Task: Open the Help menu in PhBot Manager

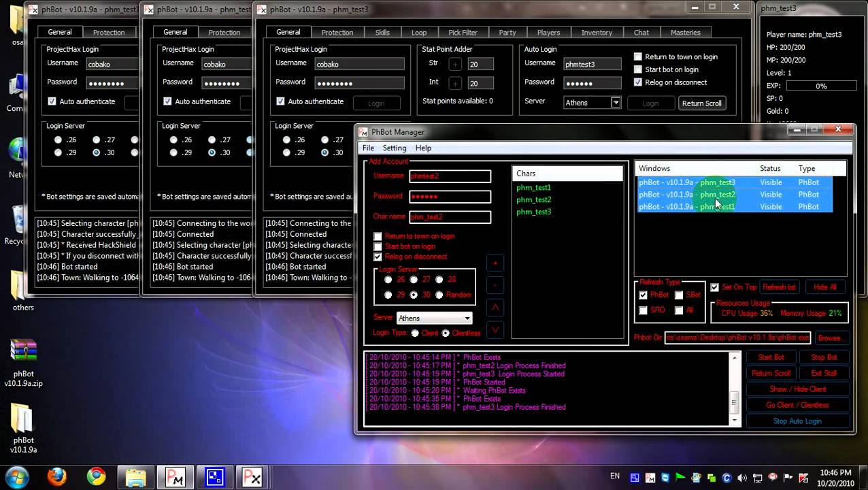Action: pyautogui.click(x=423, y=148)
